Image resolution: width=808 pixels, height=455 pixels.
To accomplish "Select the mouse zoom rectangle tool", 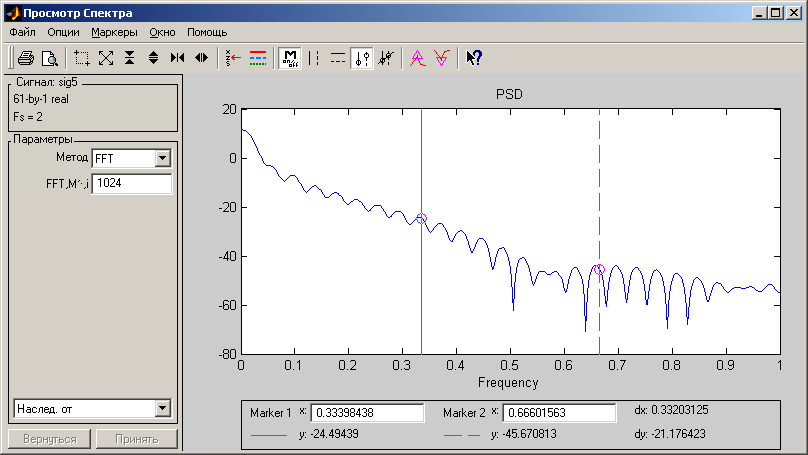I will [82, 58].
